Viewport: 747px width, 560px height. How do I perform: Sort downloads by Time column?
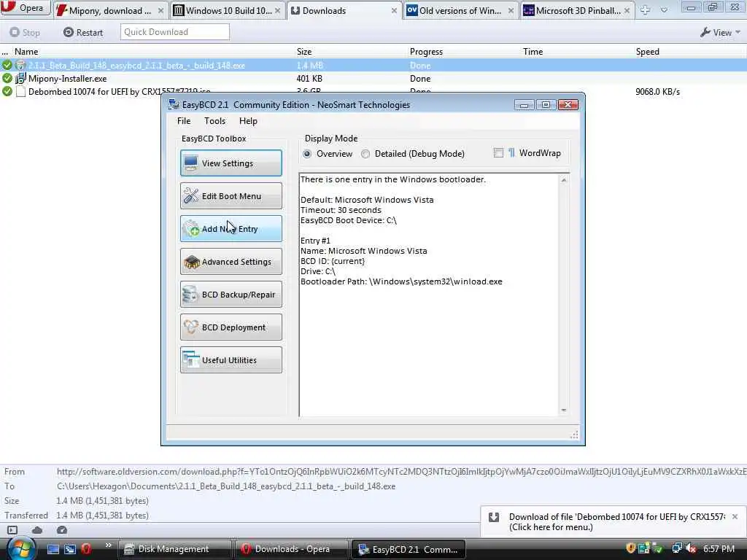[533, 52]
